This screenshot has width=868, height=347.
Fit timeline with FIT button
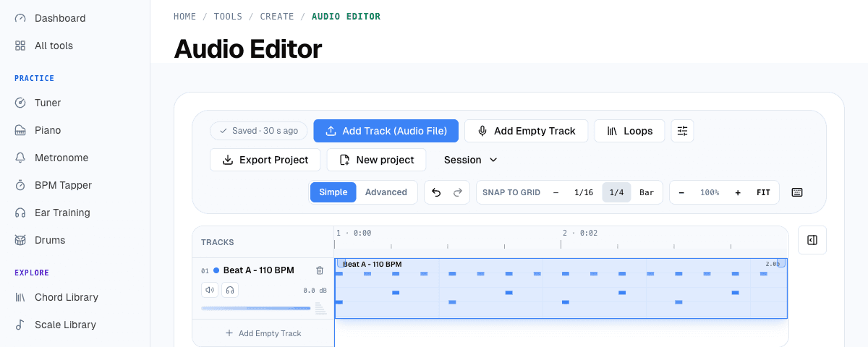764,192
